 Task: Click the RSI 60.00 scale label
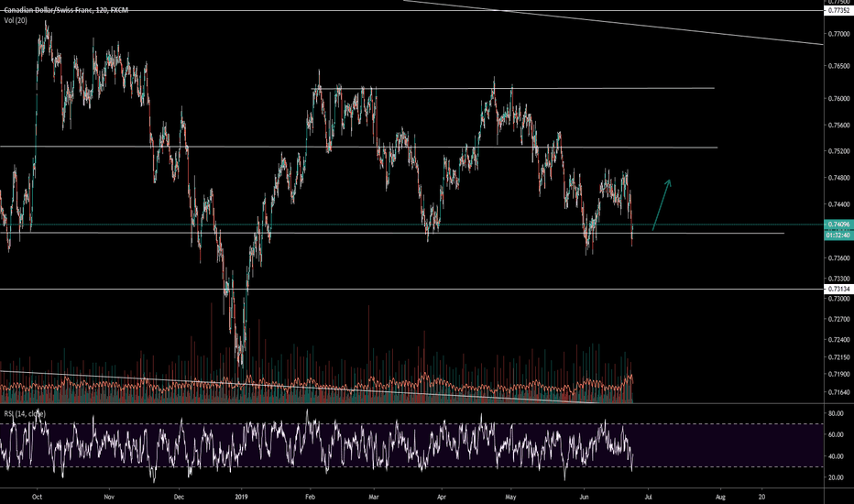tap(836, 434)
